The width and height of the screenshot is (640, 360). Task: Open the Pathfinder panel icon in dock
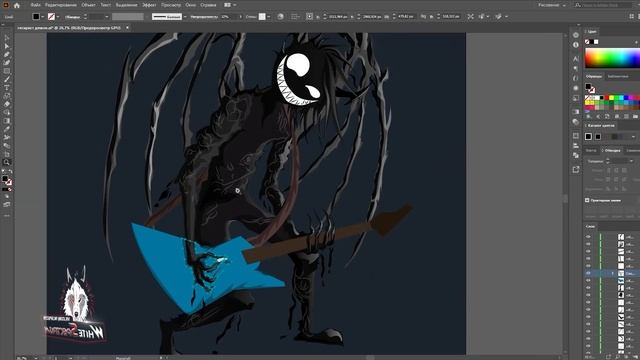point(576,155)
